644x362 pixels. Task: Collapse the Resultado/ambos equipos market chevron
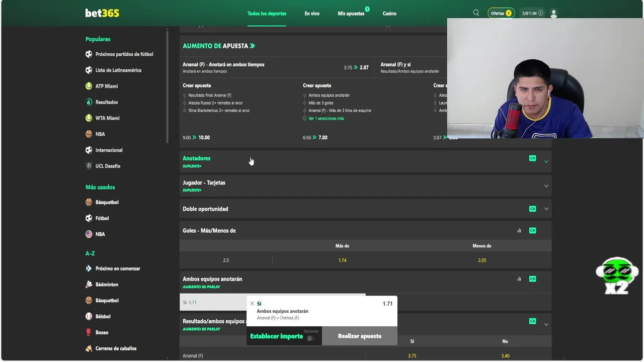coord(546,324)
